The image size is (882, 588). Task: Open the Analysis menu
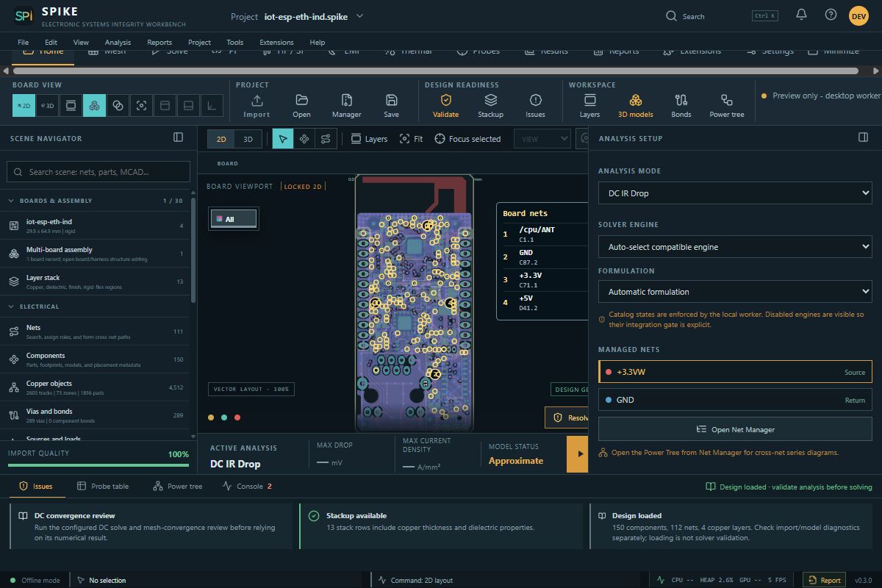point(118,42)
